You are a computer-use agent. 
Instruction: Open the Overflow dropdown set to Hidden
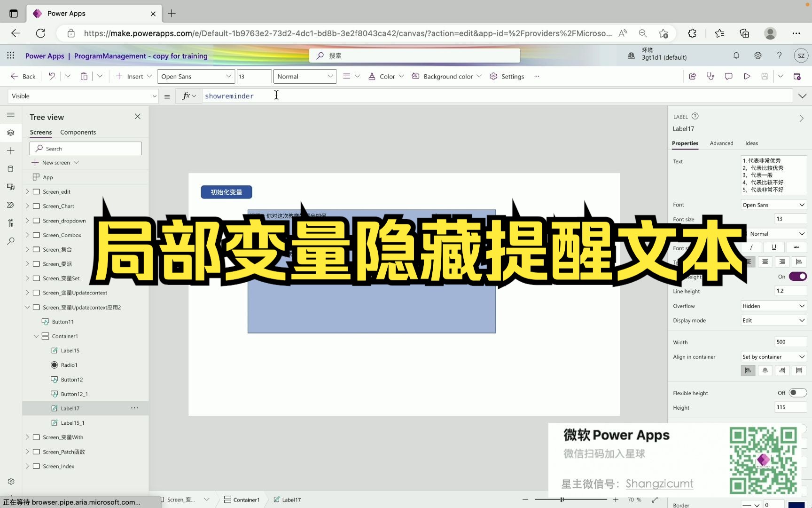[773, 306]
